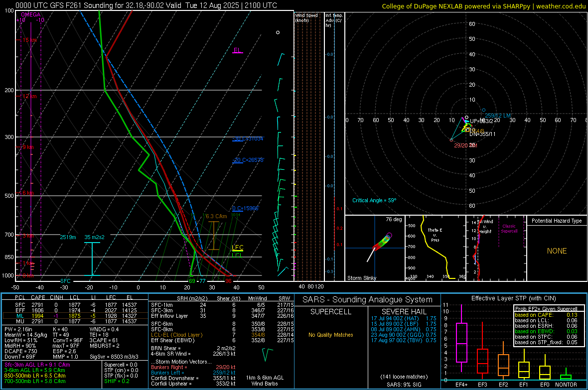
Task: Click the SARS Sounding Analogue System title
Action: pyautogui.click(x=368, y=300)
